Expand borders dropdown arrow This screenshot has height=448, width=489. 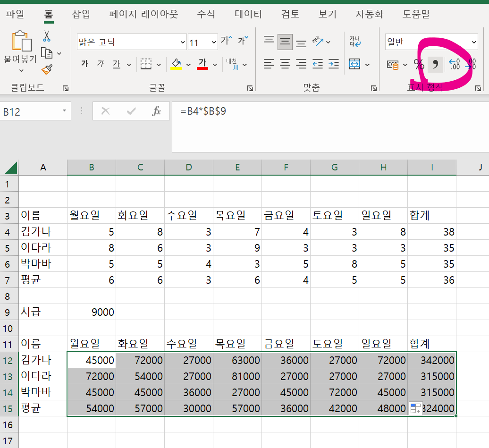click(x=159, y=65)
